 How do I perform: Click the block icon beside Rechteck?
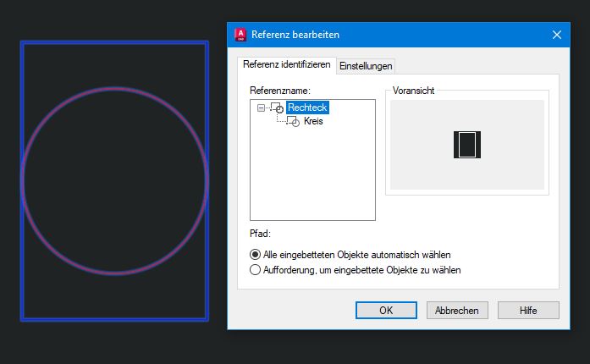tap(277, 108)
